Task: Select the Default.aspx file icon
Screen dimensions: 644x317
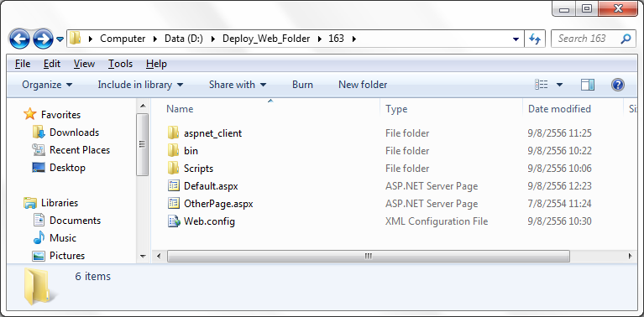Action: click(x=174, y=186)
